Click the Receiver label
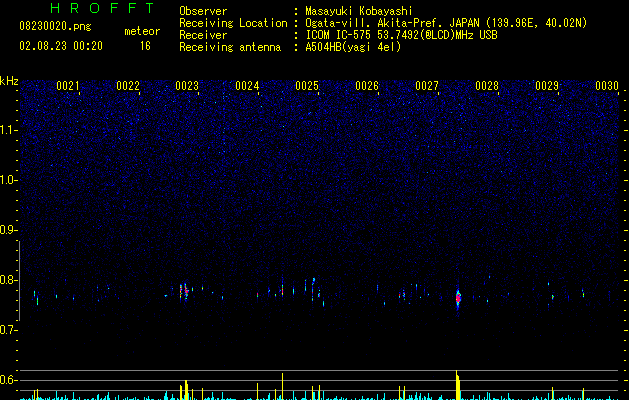This screenshot has width=629, height=400. (x=203, y=35)
